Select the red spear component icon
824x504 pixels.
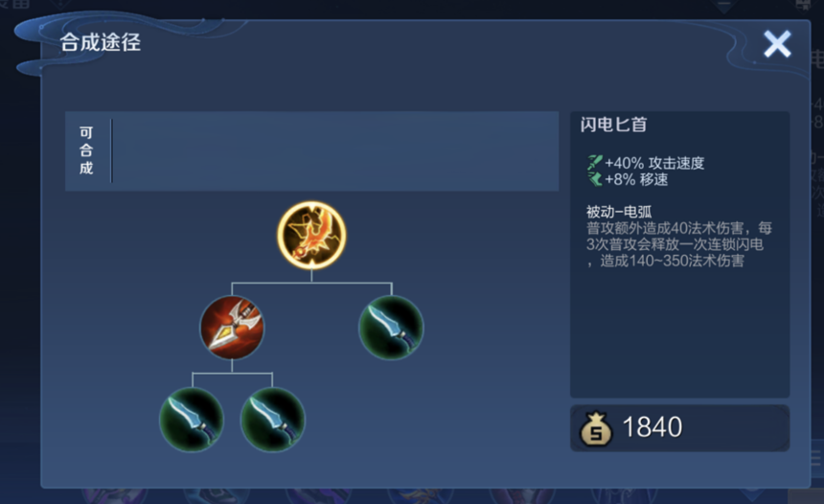pyautogui.click(x=232, y=328)
